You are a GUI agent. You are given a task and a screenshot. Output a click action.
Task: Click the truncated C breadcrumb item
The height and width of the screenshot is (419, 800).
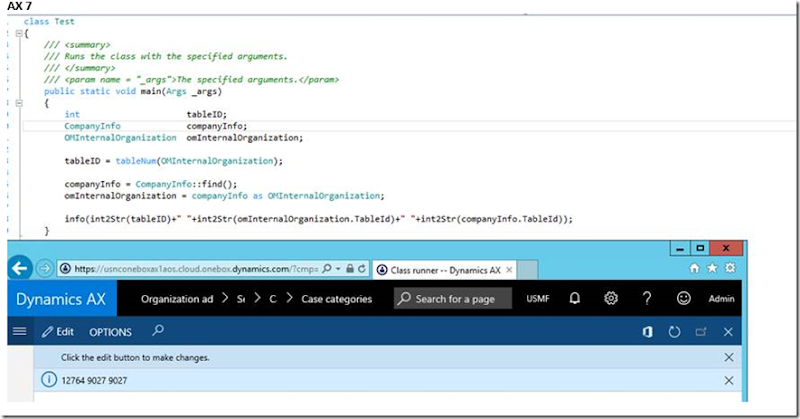(x=273, y=299)
